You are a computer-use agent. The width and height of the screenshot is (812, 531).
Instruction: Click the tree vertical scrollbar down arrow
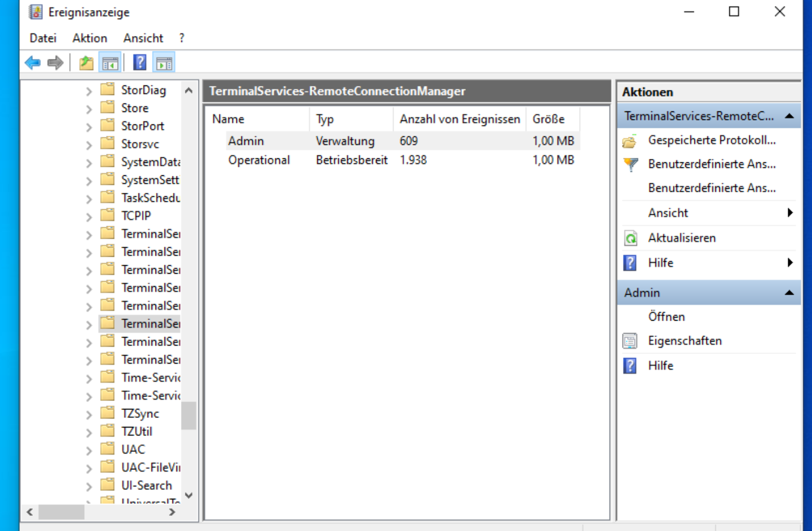pyautogui.click(x=189, y=495)
